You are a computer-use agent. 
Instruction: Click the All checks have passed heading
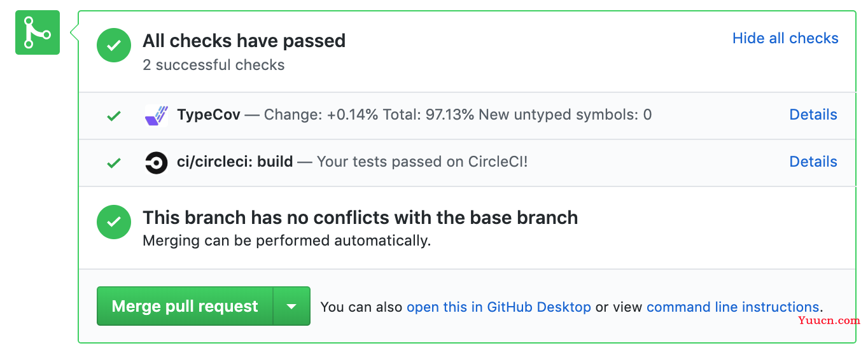(x=244, y=41)
